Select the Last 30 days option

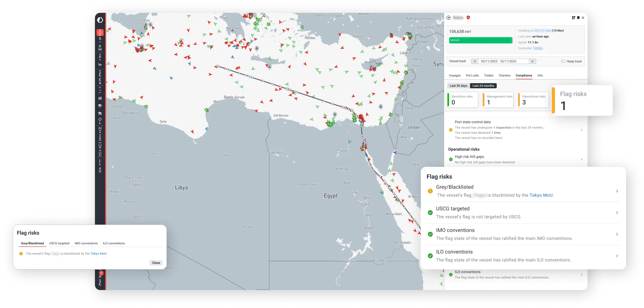458,86
